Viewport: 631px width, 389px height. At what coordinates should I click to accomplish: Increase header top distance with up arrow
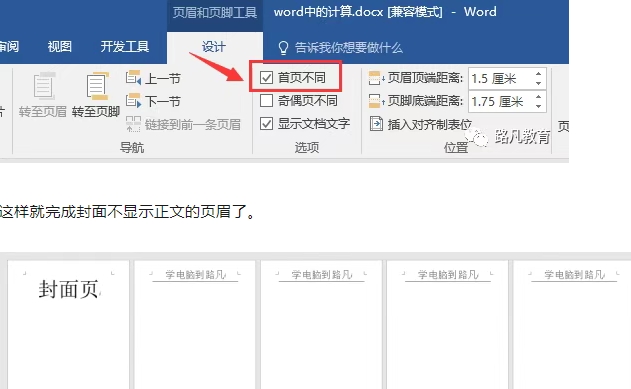pos(538,74)
